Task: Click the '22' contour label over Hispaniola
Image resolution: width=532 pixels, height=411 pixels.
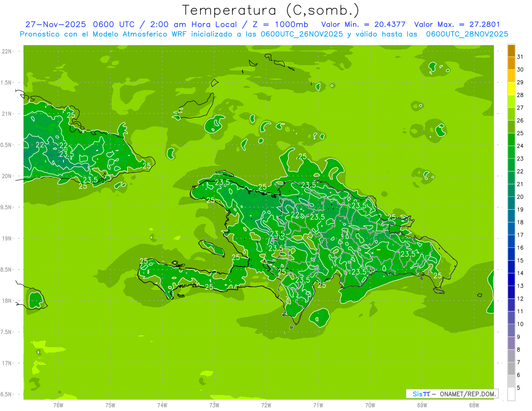Action: point(295,215)
